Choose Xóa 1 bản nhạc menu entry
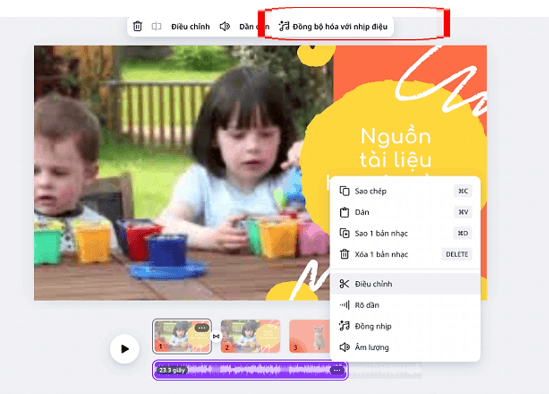 click(x=405, y=254)
